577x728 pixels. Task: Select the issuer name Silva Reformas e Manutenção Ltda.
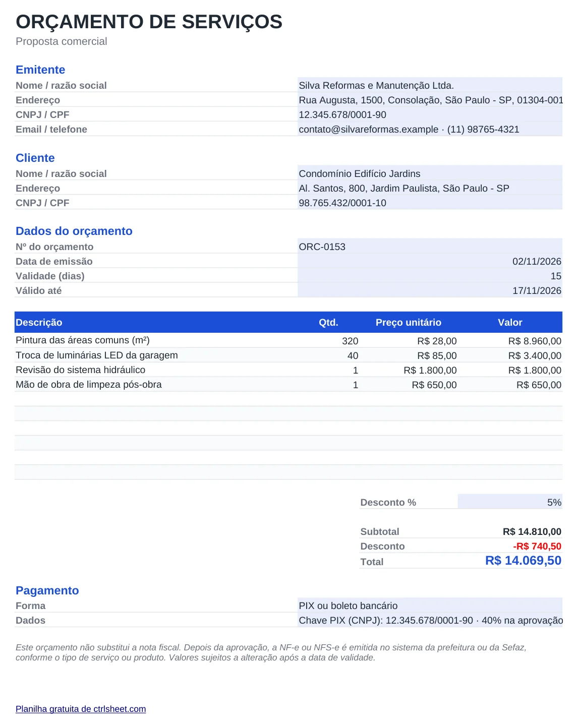(x=430, y=85)
